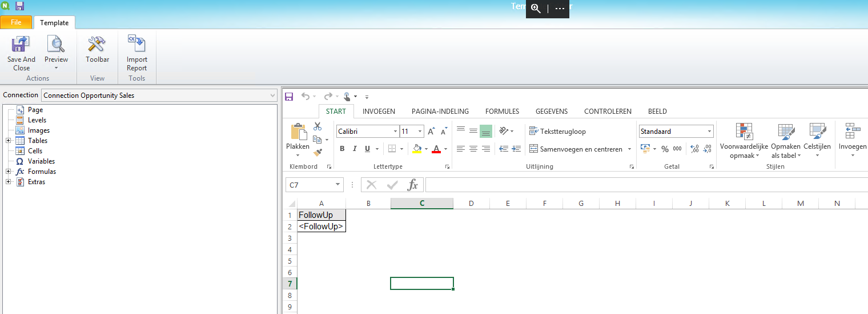Switch to the INVOEGEN ribbon tab
This screenshot has height=314, width=868.
[379, 112]
